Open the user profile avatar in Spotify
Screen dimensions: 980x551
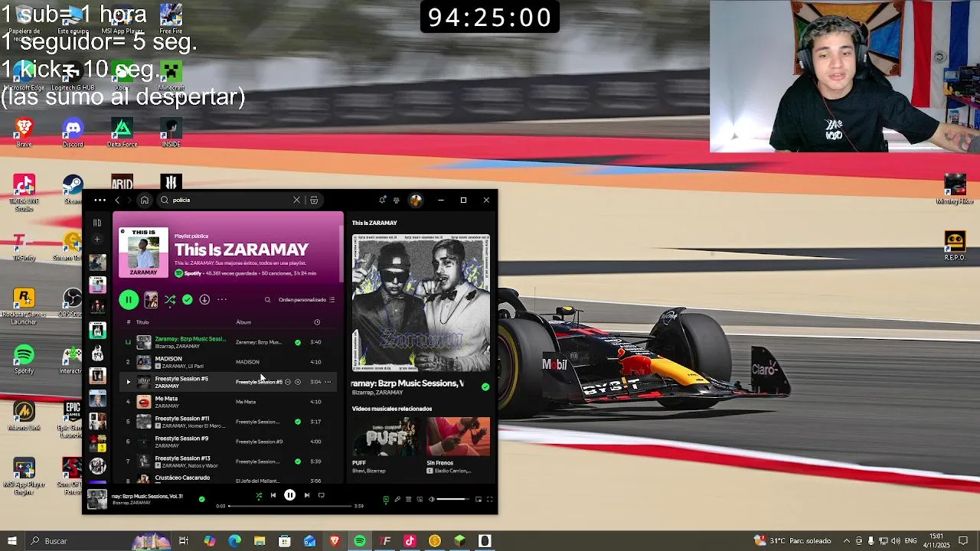416,200
